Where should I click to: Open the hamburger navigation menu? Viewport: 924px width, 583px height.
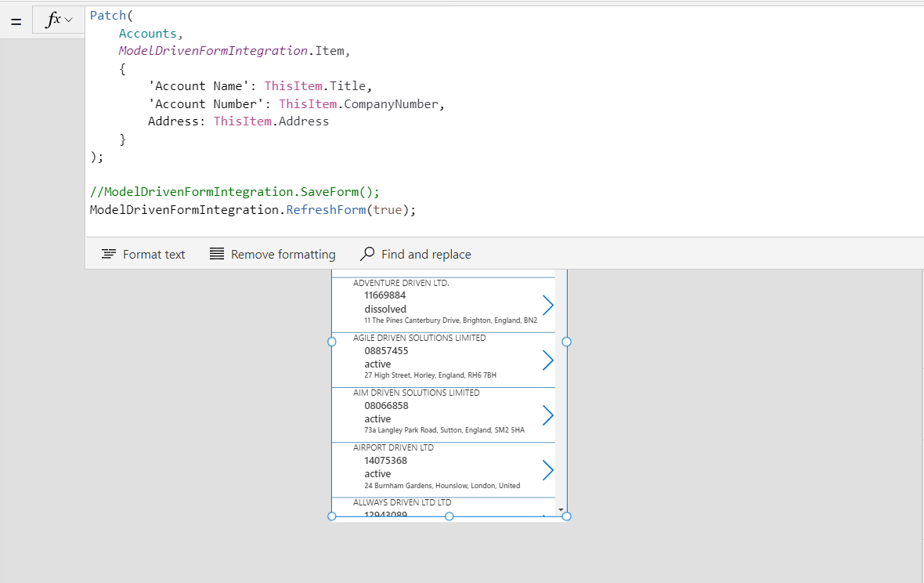pos(16,20)
